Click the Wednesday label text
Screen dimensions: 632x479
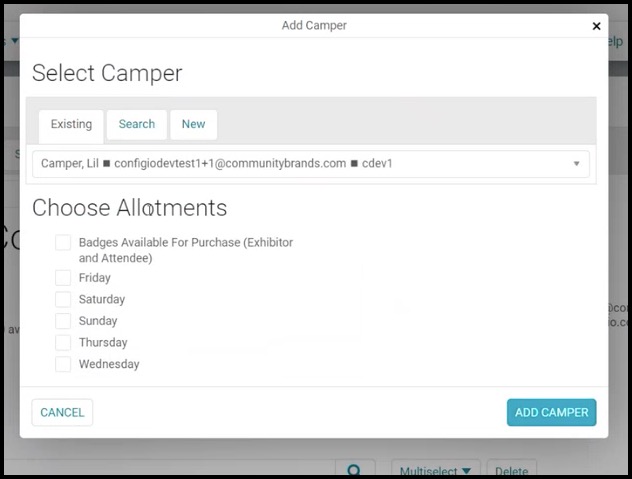point(109,364)
